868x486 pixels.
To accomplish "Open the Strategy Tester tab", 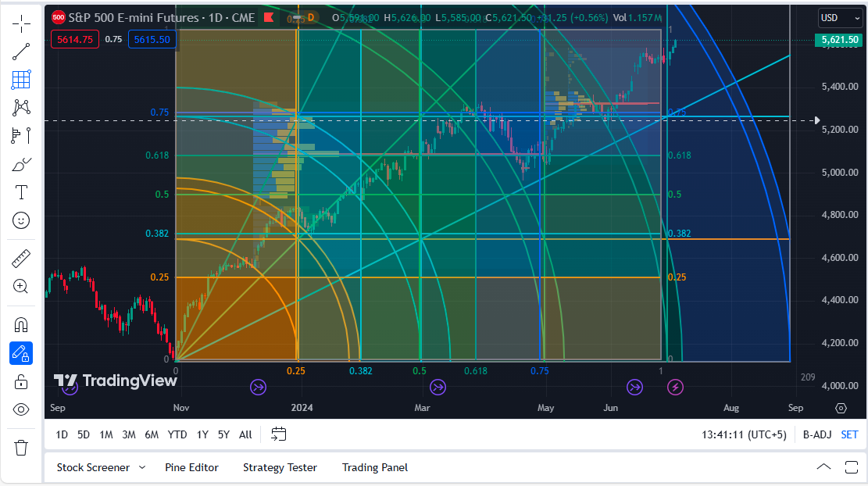I will coord(280,467).
